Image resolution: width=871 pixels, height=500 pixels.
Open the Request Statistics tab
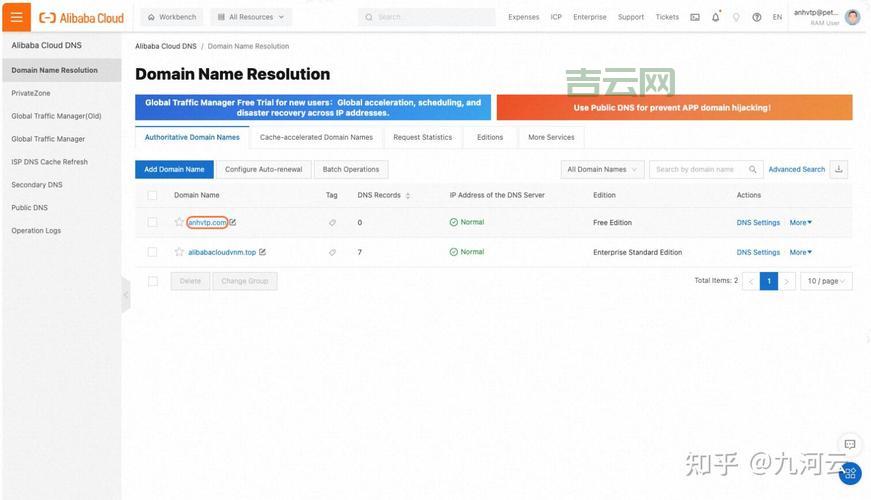(422, 137)
